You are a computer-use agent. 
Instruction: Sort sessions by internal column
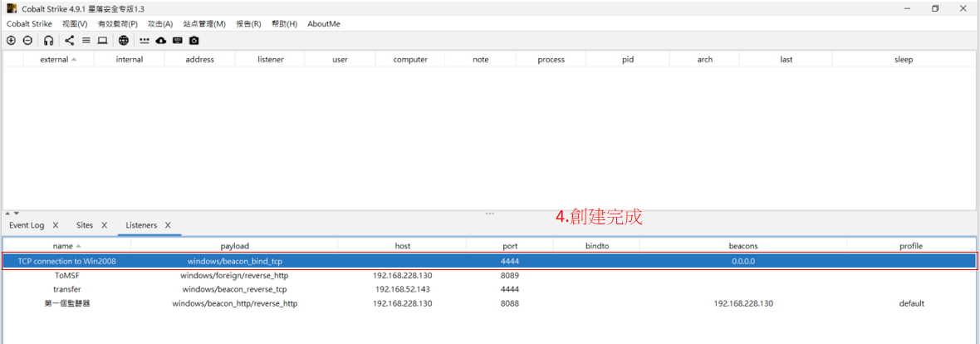click(x=130, y=60)
